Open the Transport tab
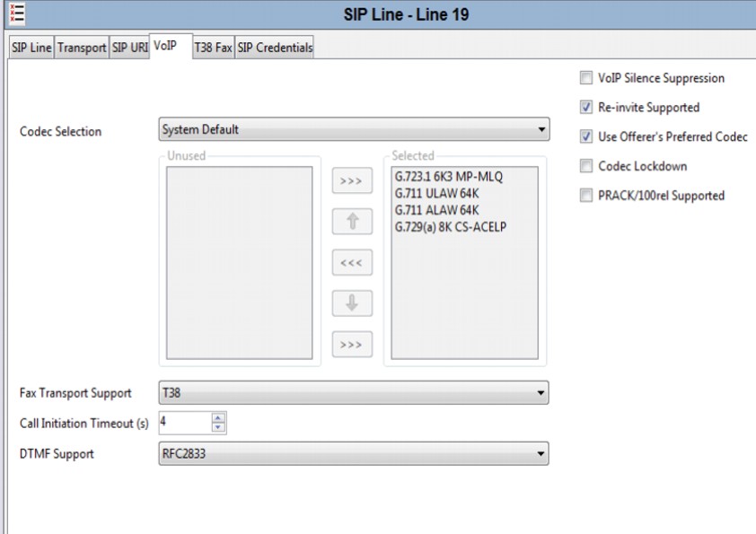Screen dimensions: 756x534 point(82,48)
